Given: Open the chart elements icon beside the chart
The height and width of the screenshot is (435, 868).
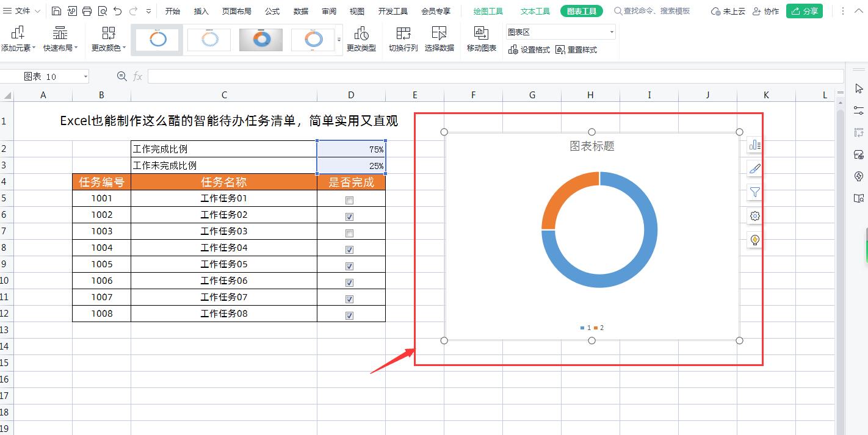Looking at the screenshot, I should point(754,145).
